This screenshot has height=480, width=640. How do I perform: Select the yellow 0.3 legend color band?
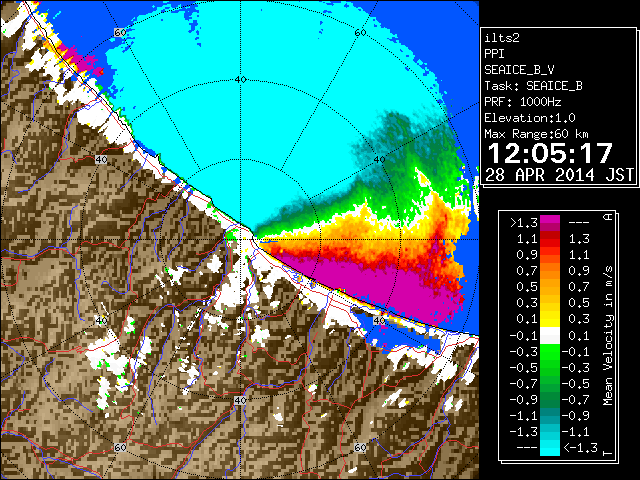550,319
